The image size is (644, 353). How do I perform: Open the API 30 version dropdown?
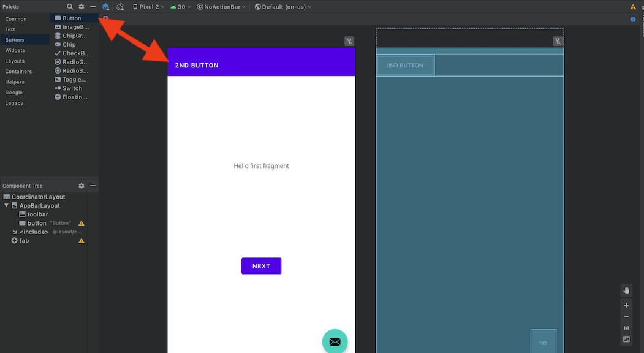181,7
